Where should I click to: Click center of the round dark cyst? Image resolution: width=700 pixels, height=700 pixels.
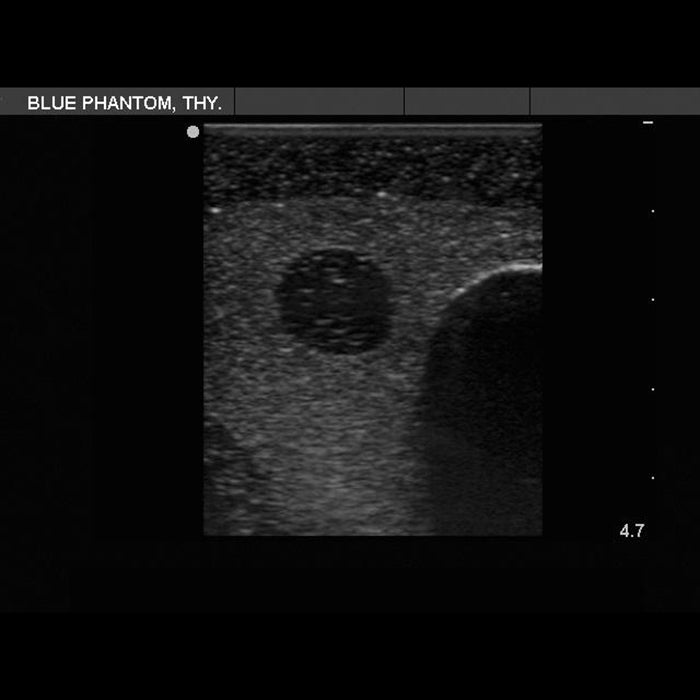tap(333, 301)
